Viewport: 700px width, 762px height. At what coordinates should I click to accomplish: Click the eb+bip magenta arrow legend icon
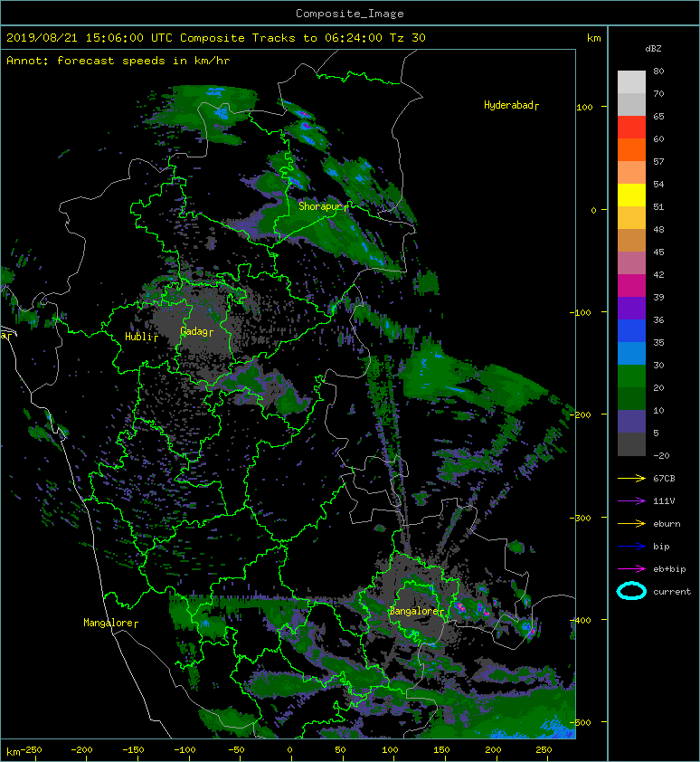point(631,569)
